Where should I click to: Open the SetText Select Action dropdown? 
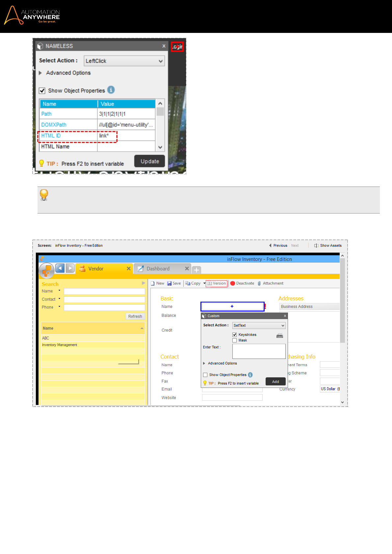click(x=259, y=325)
